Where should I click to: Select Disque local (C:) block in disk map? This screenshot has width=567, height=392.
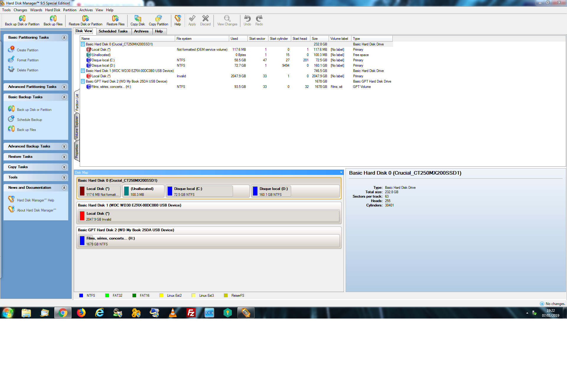pyautogui.click(x=208, y=191)
